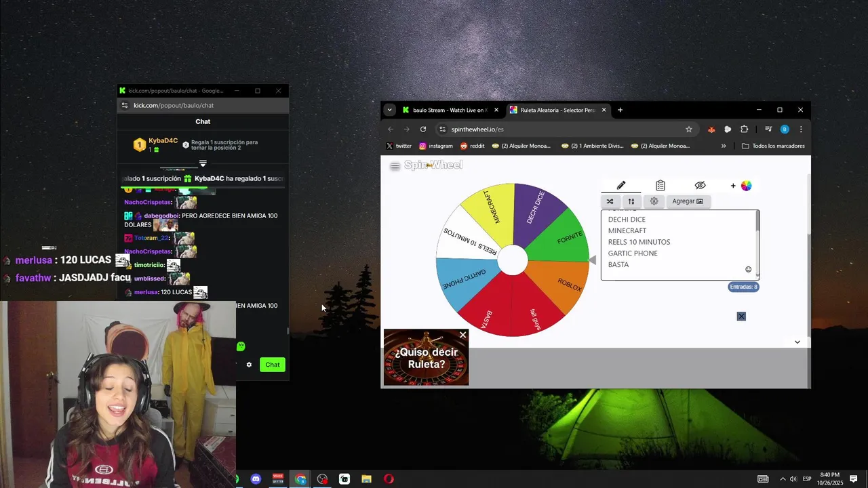The width and height of the screenshot is (868, 488).
Task: Click REELS 10 MINUTOS entry in list
Action: click(639, 242)
